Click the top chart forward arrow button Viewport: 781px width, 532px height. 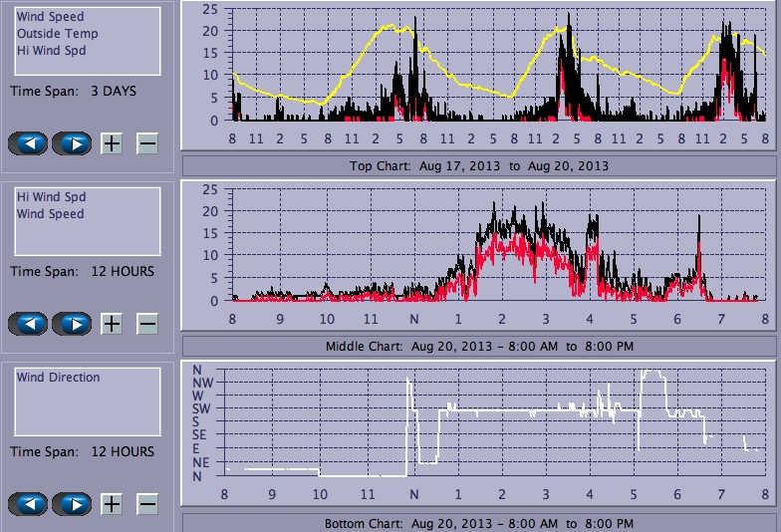click(73, 143)
